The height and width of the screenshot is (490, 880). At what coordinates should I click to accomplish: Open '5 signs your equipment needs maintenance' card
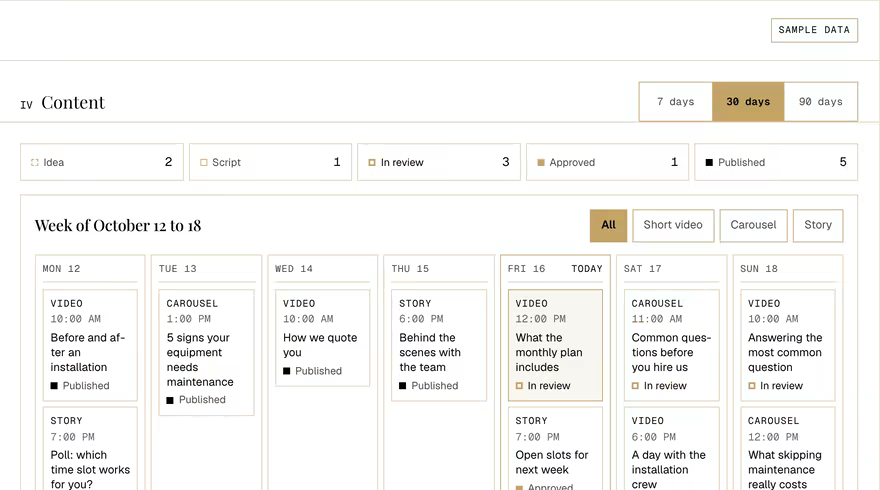tap(207, 352)
